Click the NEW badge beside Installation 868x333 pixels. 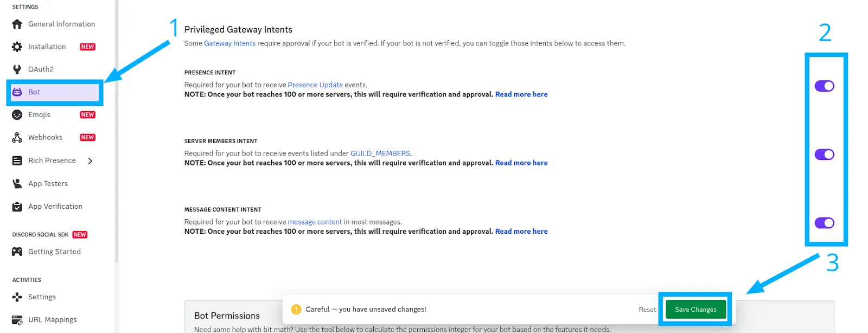pyautogui.click(x=87, y=47)
